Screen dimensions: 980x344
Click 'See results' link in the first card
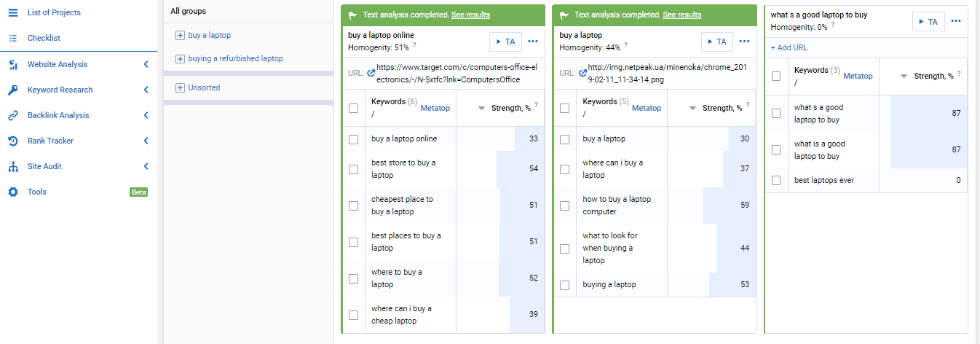coord(470,15)
